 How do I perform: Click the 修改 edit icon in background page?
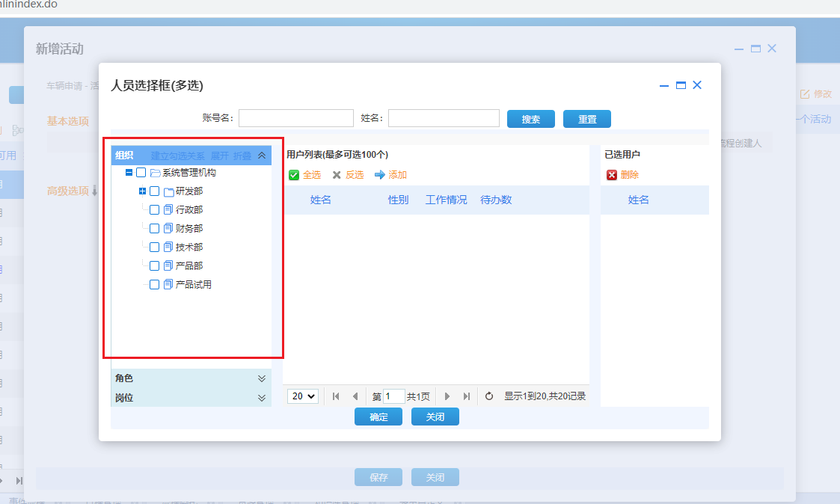[x=805, y=94]
